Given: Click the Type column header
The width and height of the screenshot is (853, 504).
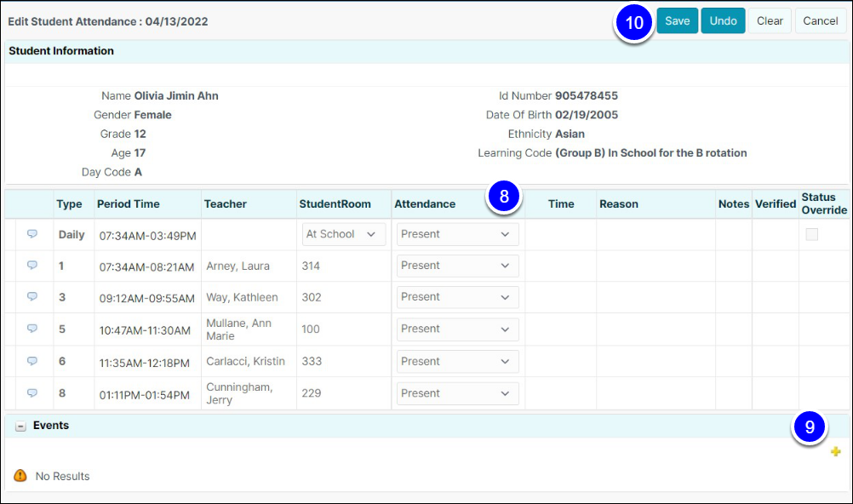Looking at the screenshot, I should [x=69, y=204].
